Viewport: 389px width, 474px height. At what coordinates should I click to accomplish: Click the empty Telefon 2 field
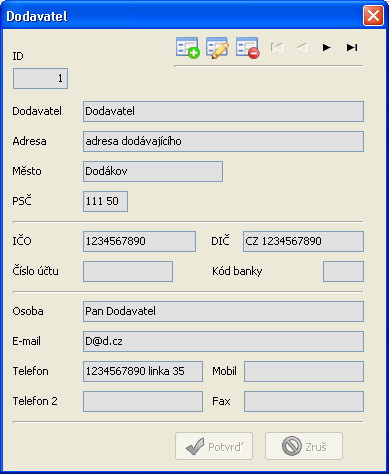(x=143, y=401)
